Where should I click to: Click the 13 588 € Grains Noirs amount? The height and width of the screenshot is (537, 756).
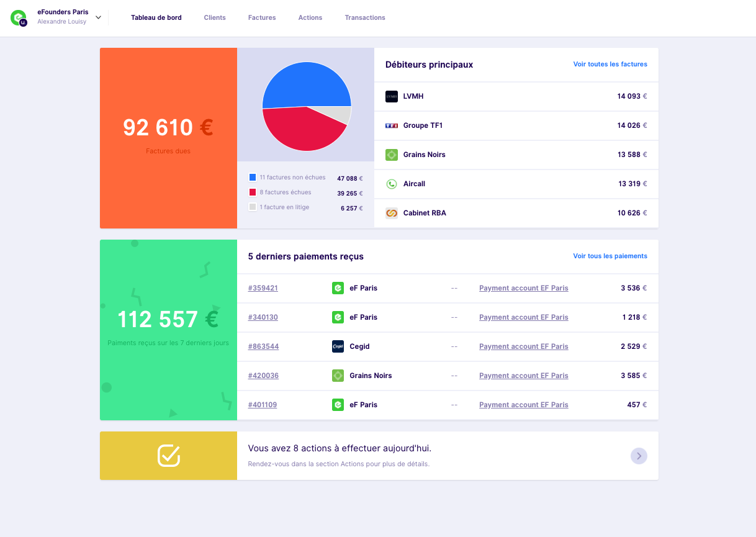[x=632, y=155]
